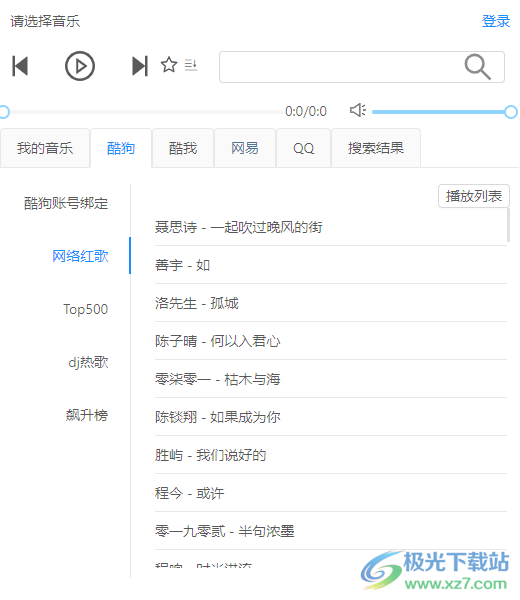Image resolution: width=520 pixels, height=600 pixels.
Task: Open the 搜索结果 tab
Action: pos(376,148)
